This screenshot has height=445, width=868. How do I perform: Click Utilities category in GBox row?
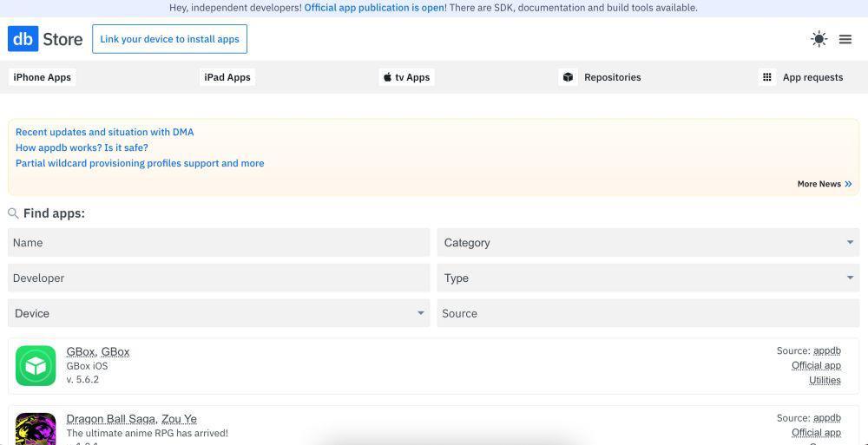click(825, 380)
